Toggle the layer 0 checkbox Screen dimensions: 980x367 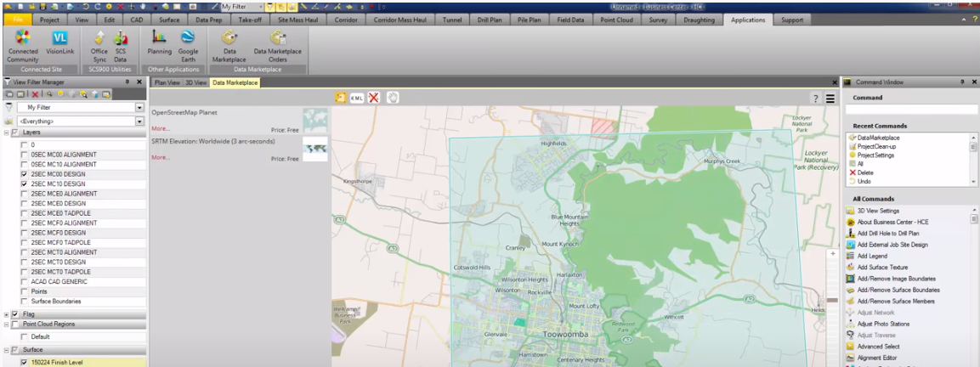pos(25,144)
